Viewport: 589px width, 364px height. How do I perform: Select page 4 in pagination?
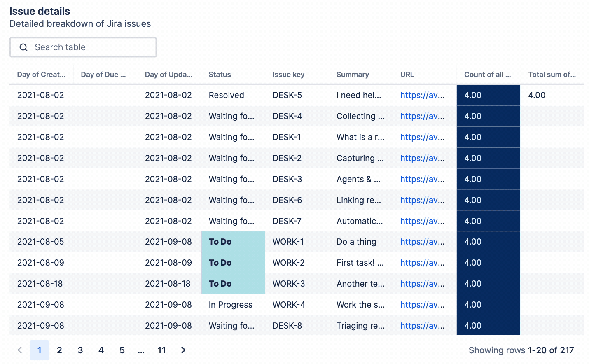coord(101,350)
